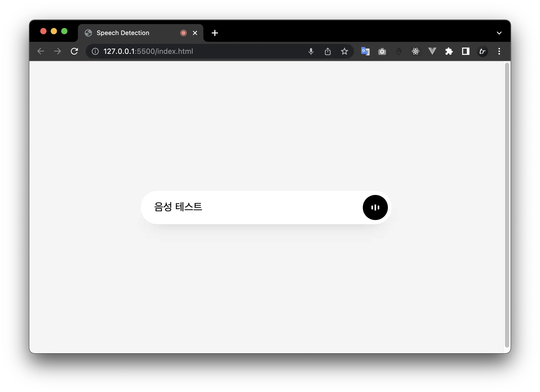Reload the current page
The width and height of the screenshot is (540, 392).
[x=74, y=51]
